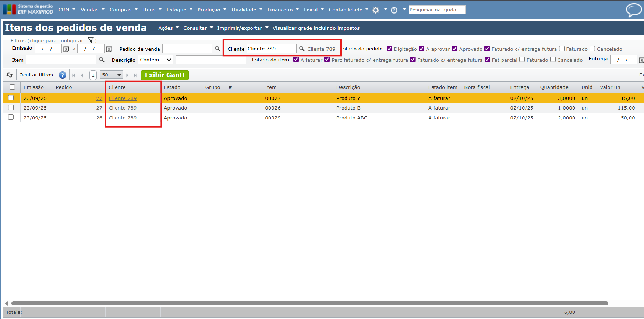Expand the Contabilidade menu
The image size is (644, 319).
click(x=348, y=10)
